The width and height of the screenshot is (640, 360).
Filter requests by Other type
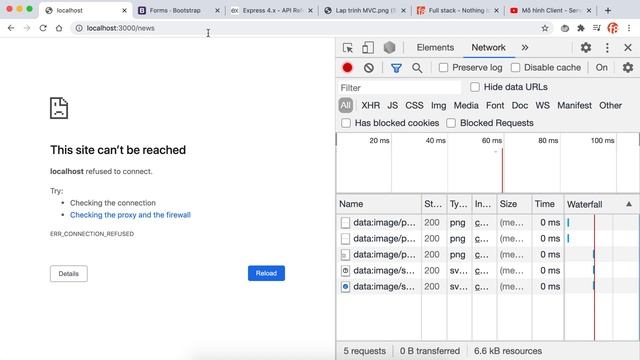coord(610,105)
